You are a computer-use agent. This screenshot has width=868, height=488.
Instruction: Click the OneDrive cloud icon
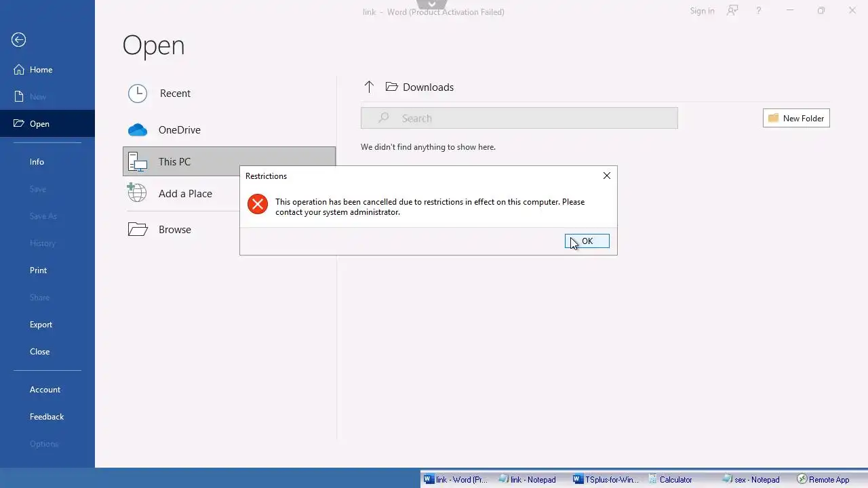click(138, 129)
